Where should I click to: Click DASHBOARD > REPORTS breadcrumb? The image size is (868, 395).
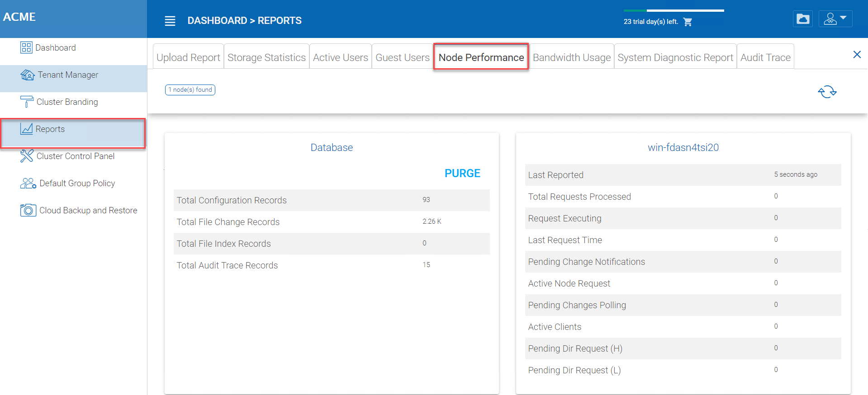point(244,21)
